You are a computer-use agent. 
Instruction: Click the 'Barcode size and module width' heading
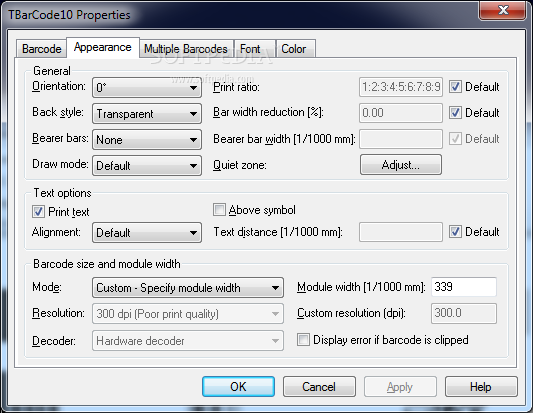click(107, 264)
